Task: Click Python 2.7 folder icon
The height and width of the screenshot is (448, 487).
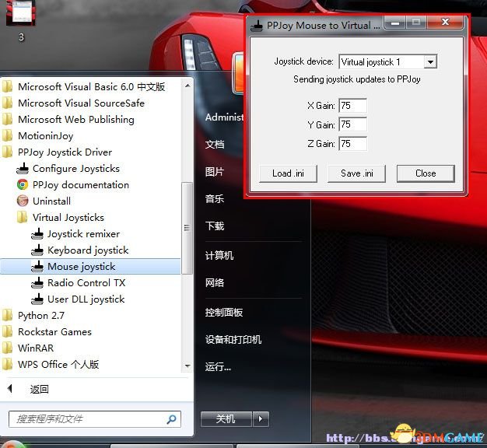Action: tap(7, 316)
